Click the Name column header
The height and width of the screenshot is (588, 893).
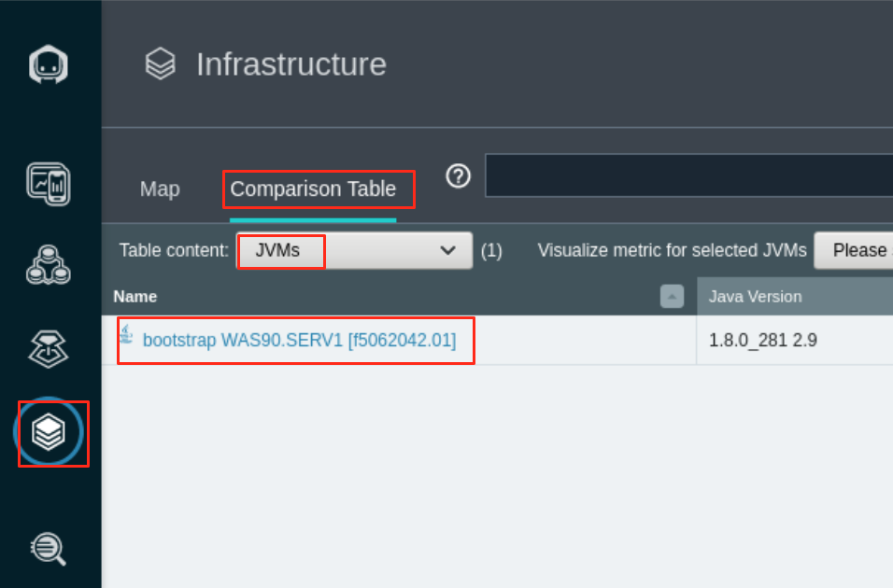tap(135, 296)
